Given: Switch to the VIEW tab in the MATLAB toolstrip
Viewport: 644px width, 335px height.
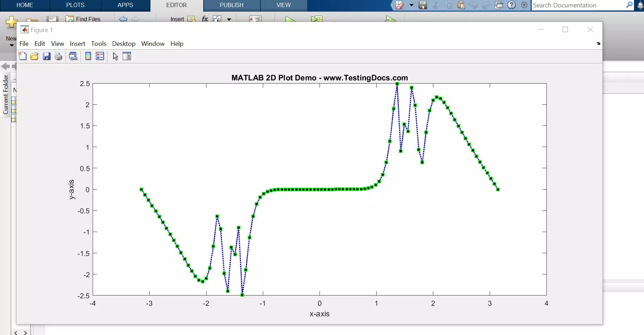Looking at the screenshot, I should pos(284,5).
